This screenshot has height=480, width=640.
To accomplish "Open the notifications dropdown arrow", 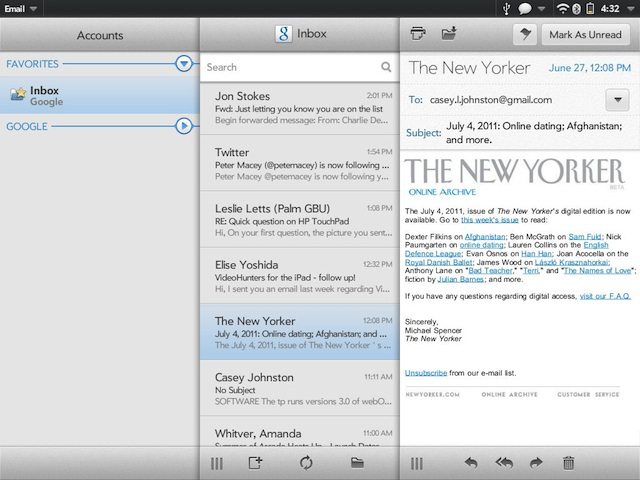I will (542, 9).
